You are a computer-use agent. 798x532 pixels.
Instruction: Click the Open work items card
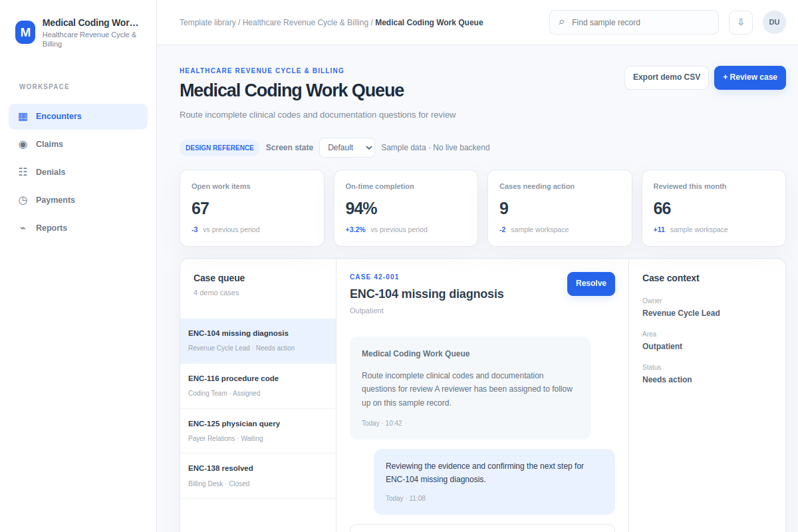pyautogui.click(x=252, y=208)
